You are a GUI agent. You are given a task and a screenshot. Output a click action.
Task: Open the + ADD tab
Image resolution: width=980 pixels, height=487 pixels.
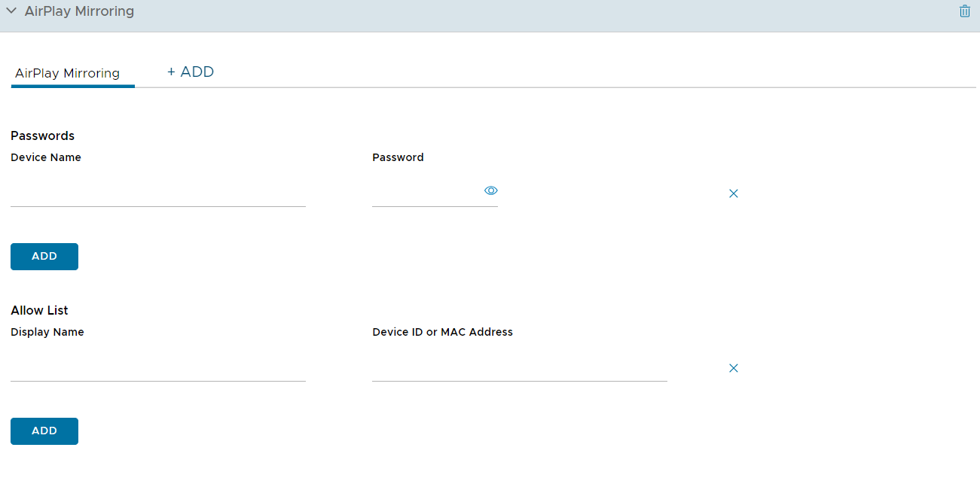191,72
